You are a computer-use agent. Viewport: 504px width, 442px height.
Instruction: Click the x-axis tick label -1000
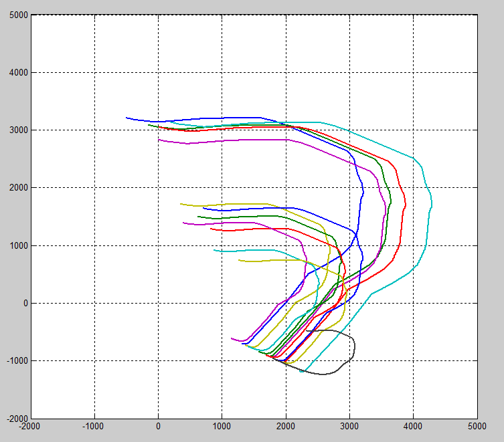pos(94,425)
